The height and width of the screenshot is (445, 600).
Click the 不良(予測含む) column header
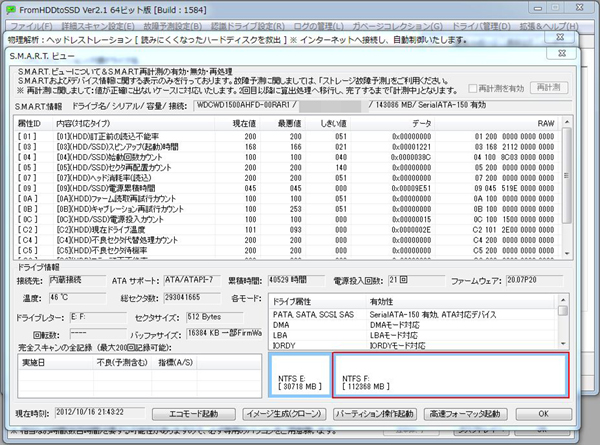click(x=122, y=362)
